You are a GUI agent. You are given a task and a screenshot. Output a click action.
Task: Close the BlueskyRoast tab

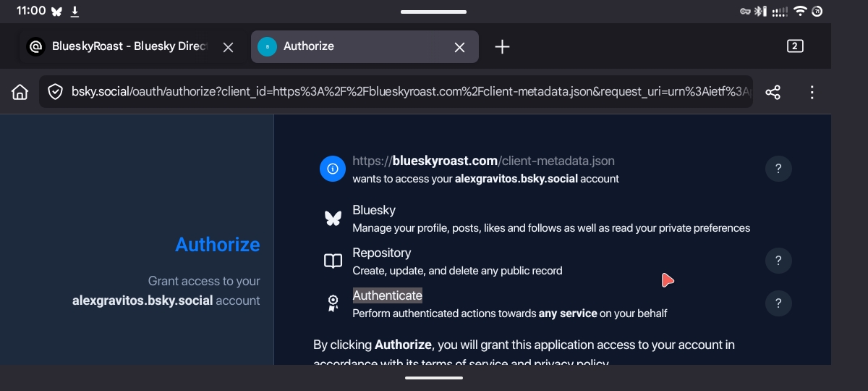[x=228, y=47]
